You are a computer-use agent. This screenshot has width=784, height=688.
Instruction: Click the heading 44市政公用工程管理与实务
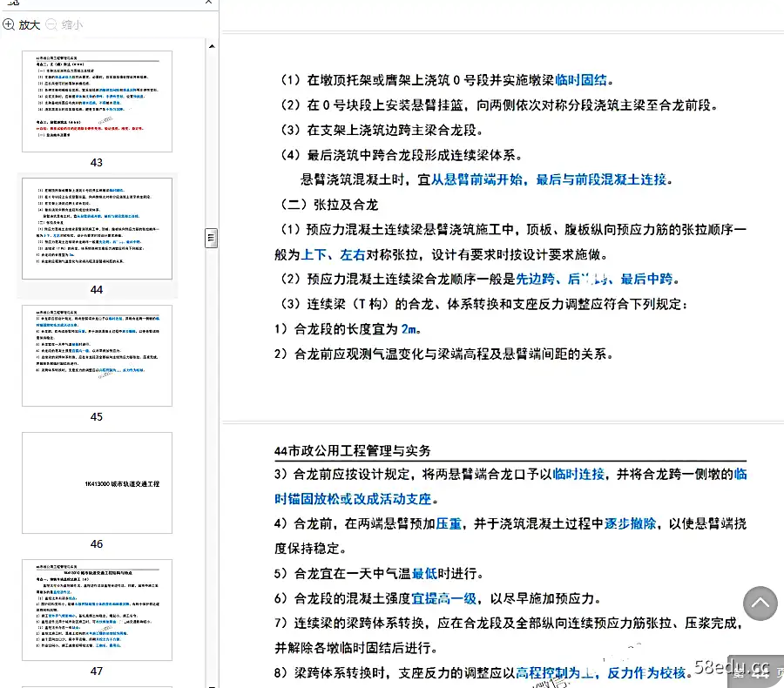pos(353,450)
